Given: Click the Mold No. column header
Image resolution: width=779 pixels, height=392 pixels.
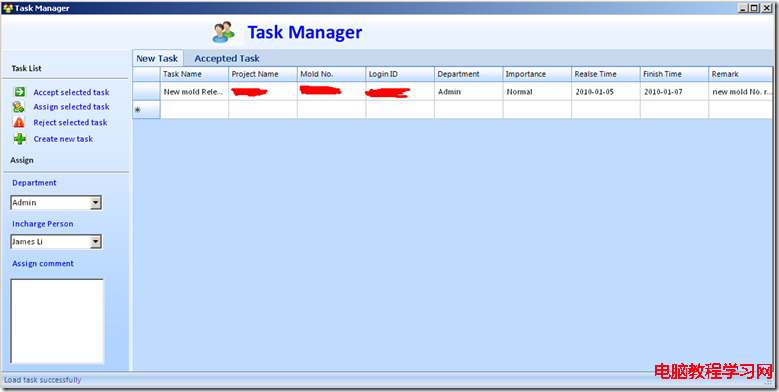Looking at the screenshot, I should point(331,74).
